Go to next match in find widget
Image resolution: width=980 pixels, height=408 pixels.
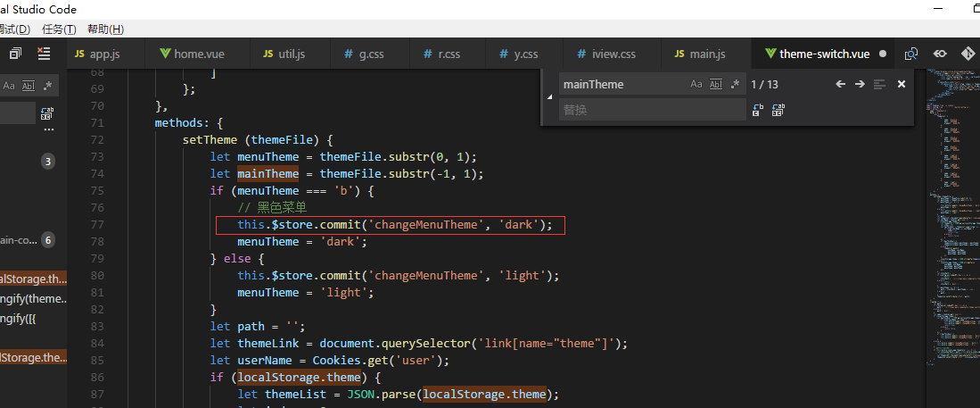[x=860, y=84]
